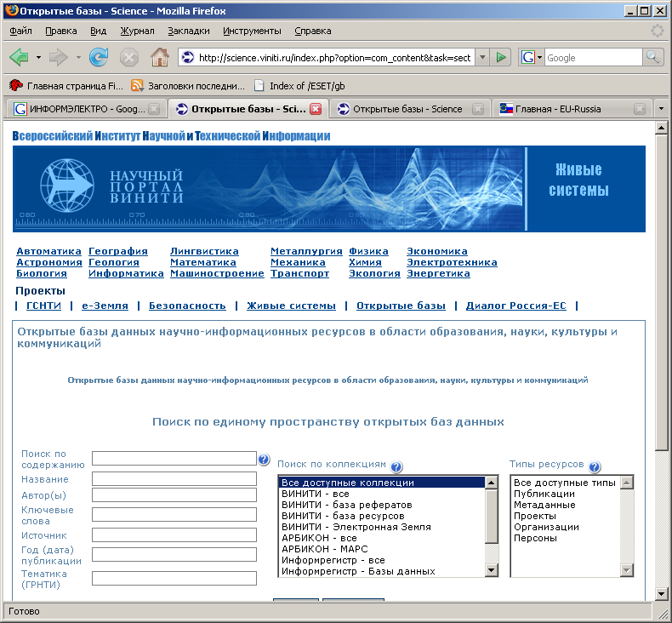Open the Машиностроение subject link
Screen dimensions: 672x623
(217, 273)
